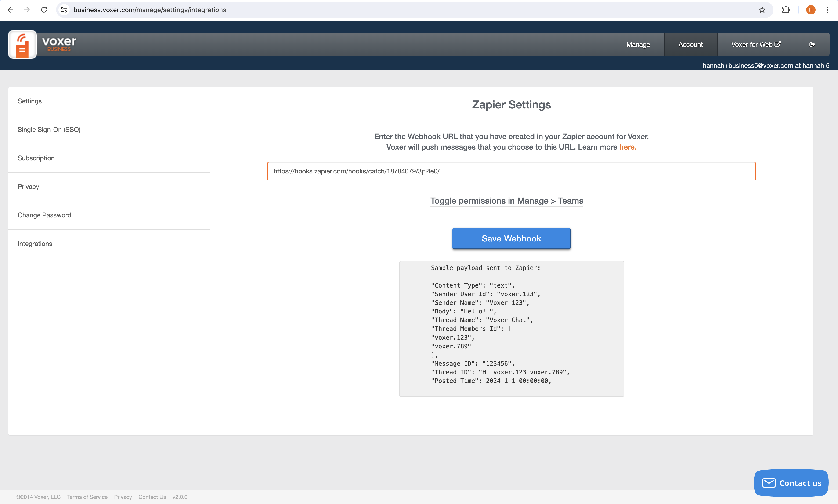Screen dimensions: 838x504
Task: Click the browser forward arrow
Action: pos(27,10)
